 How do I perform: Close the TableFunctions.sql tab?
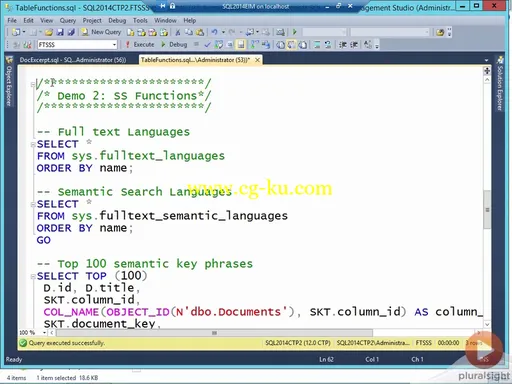tap(258, 60)
